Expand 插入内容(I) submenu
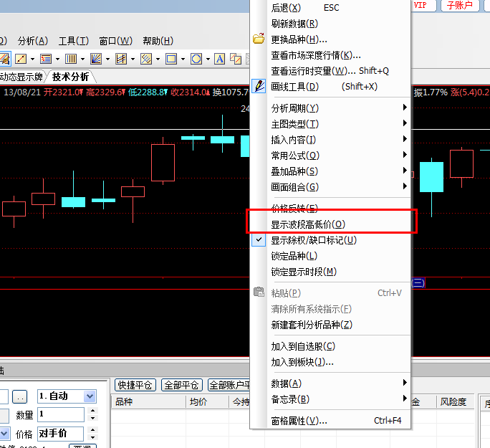This screenshot has width=490, height=448. tap(331, 140)
